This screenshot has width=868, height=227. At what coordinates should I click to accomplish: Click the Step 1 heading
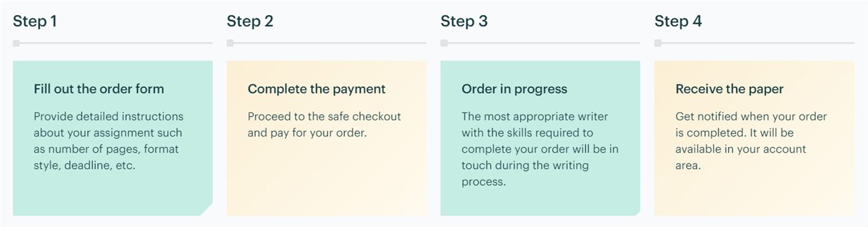tap(35, 21)
